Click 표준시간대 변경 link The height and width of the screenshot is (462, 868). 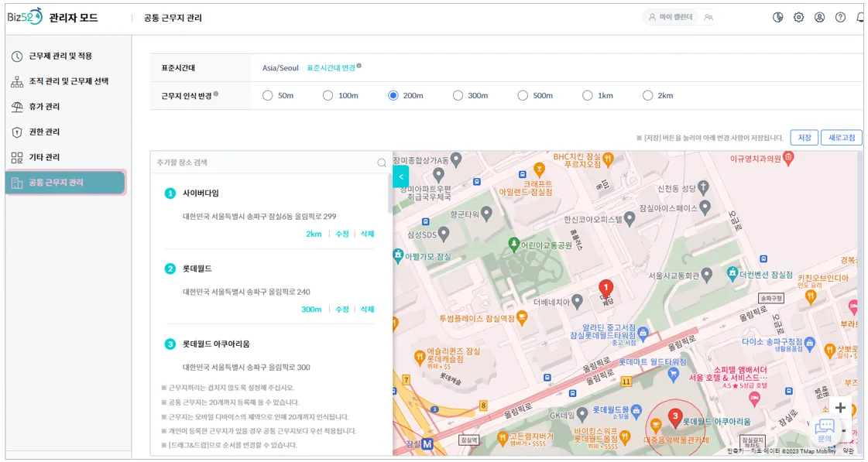[331, 68]
